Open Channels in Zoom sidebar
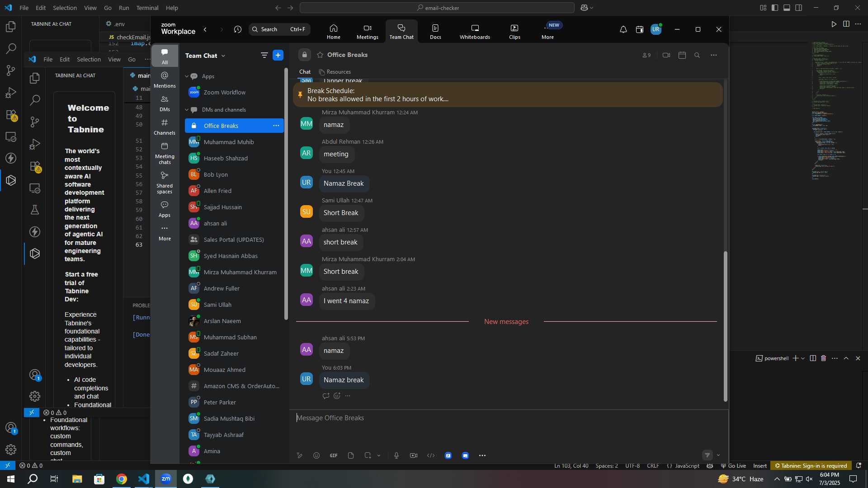The width and height of the screenshot is (868, 488). [165, 127]
